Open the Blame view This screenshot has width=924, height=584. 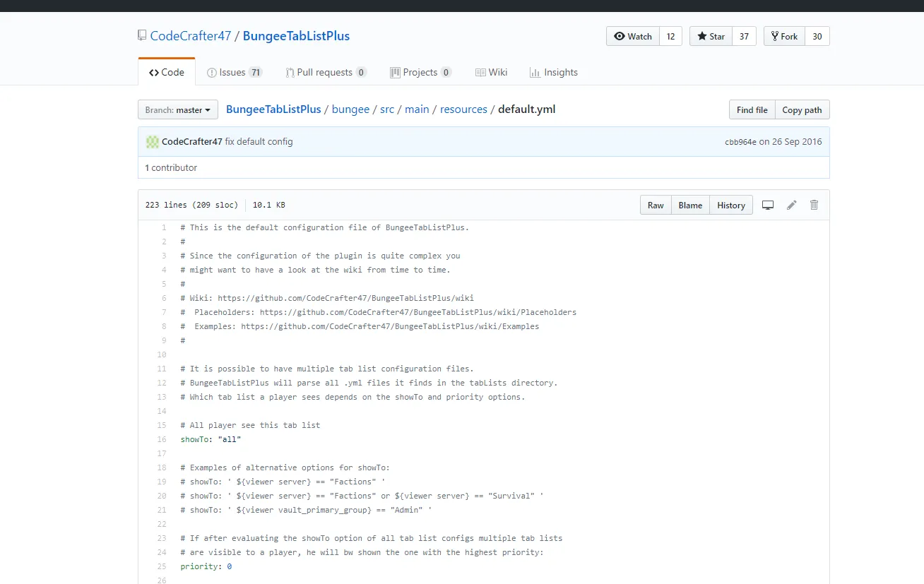(690, 205)
